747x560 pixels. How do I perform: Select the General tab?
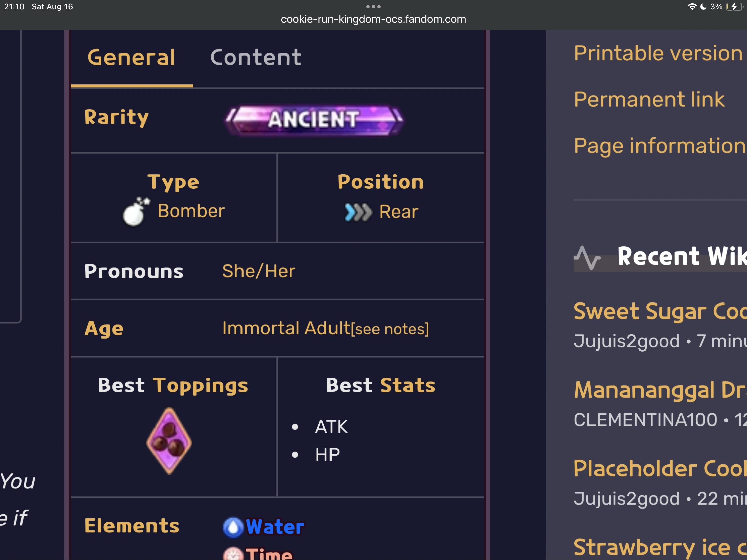[131, 57]
